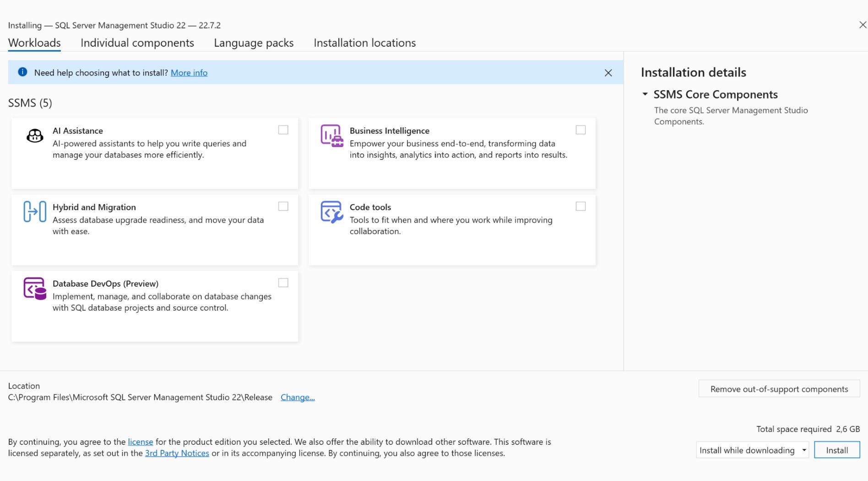868x481 pixels.
Task: Open the Install while downloading dropdown
Action: [x=752, y=450]
